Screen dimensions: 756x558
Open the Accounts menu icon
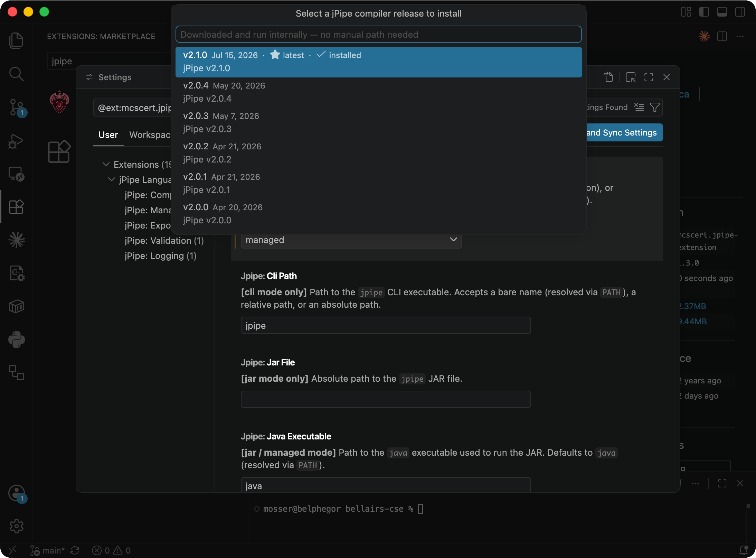16,493
